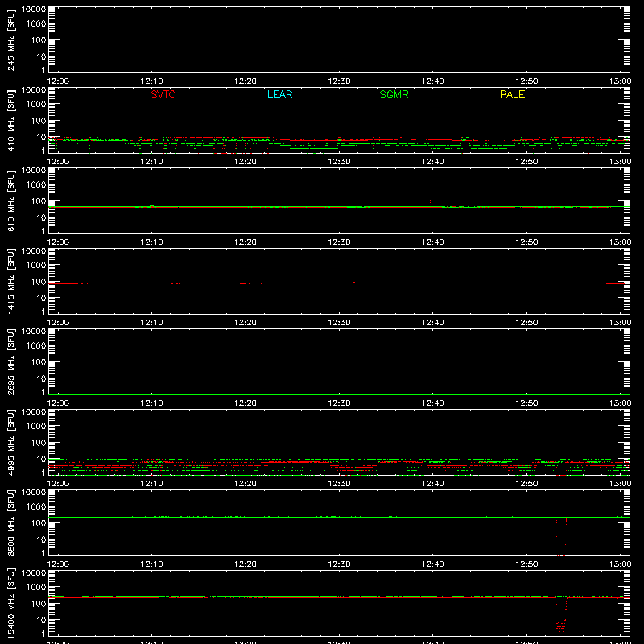Select the 4995 MHz [SFU] axis title
This screenshot has height=644, width=644.
(10, 442)
